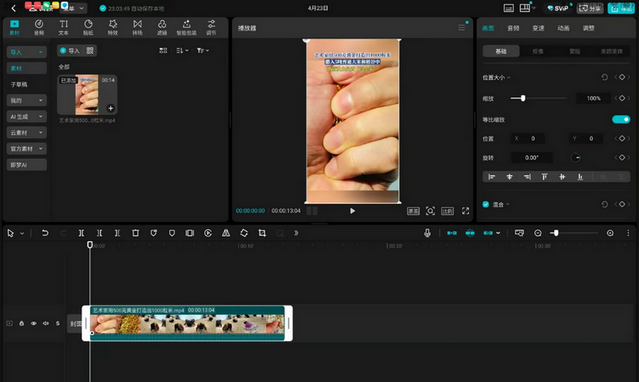Toggle auto snapping in timeline toolbar
639x382 pixels.
470,233
